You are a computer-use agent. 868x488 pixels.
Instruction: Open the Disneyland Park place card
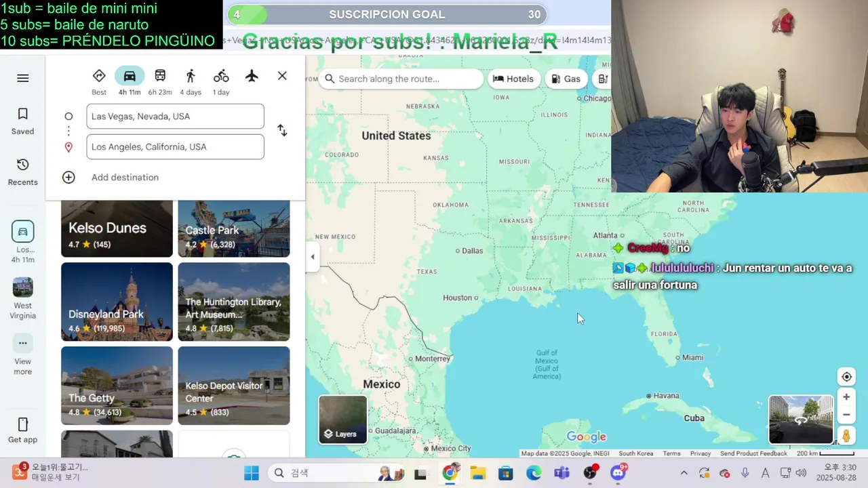pyautogui.click(x=117, y=302)
